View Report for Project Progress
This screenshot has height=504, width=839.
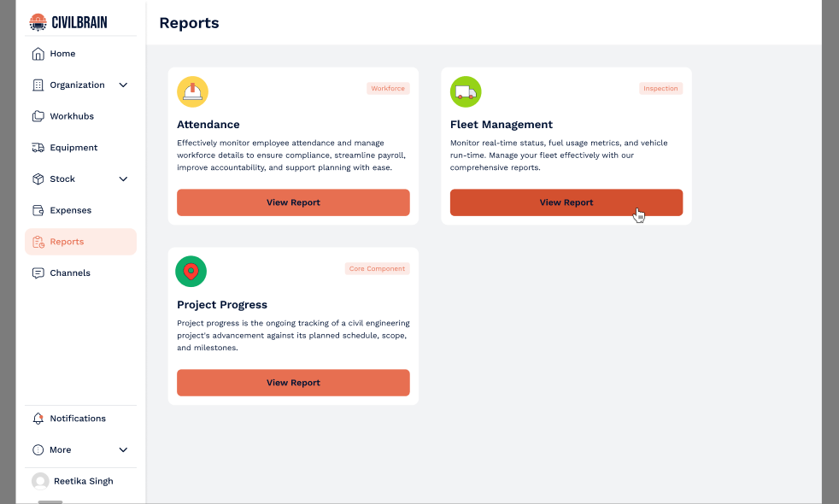coord(293,383)
